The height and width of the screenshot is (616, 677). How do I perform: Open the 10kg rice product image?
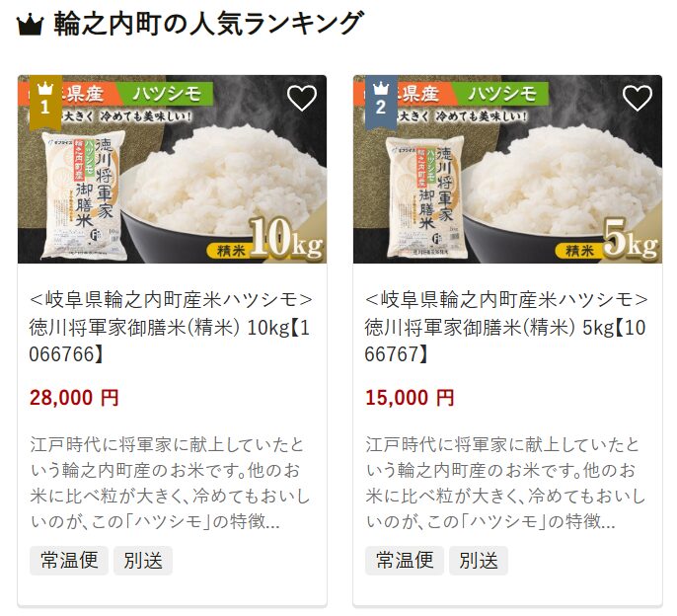[172, 169]
